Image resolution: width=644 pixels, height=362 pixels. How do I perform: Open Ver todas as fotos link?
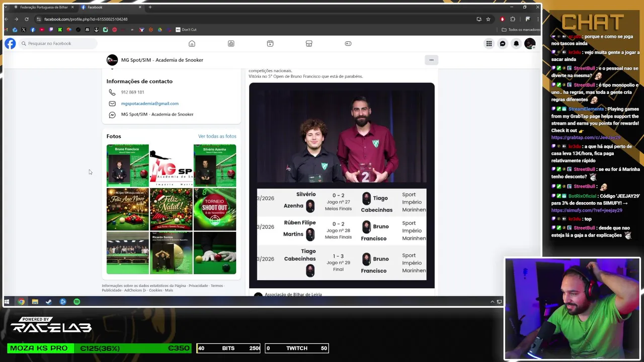[x=217, y=136]
